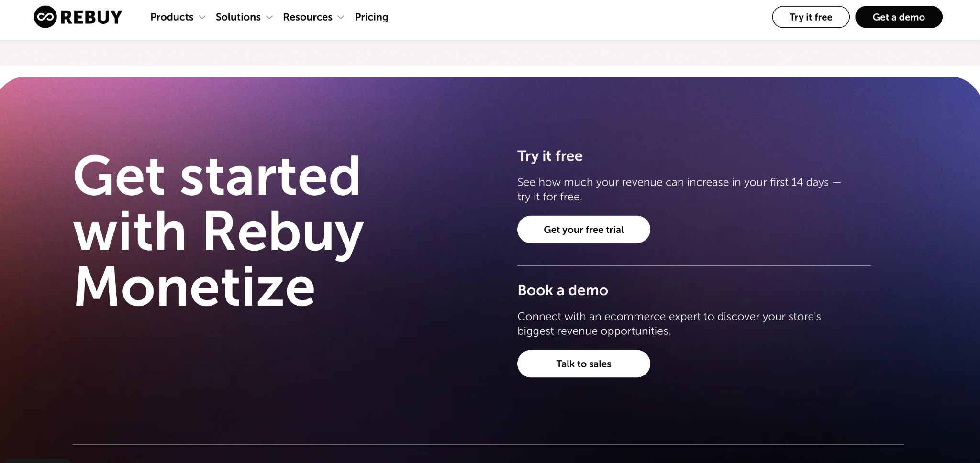
Task: Click the ecommerce expert description paragraph
Action: click(669, 324)
